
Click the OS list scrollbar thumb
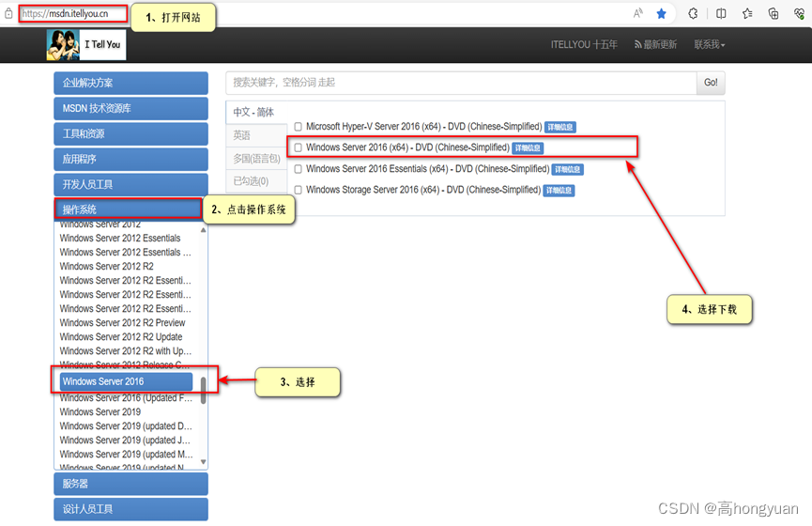pos(203,391)
